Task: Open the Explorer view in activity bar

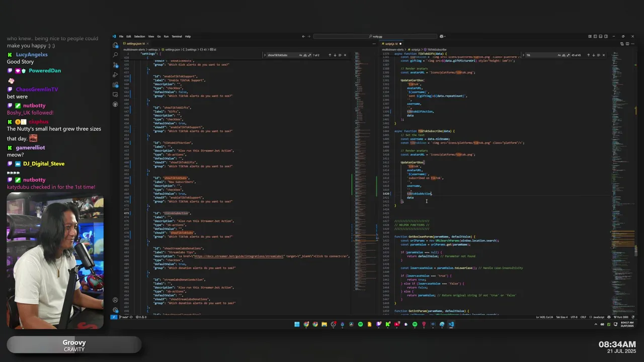Action: pos(115,45)
